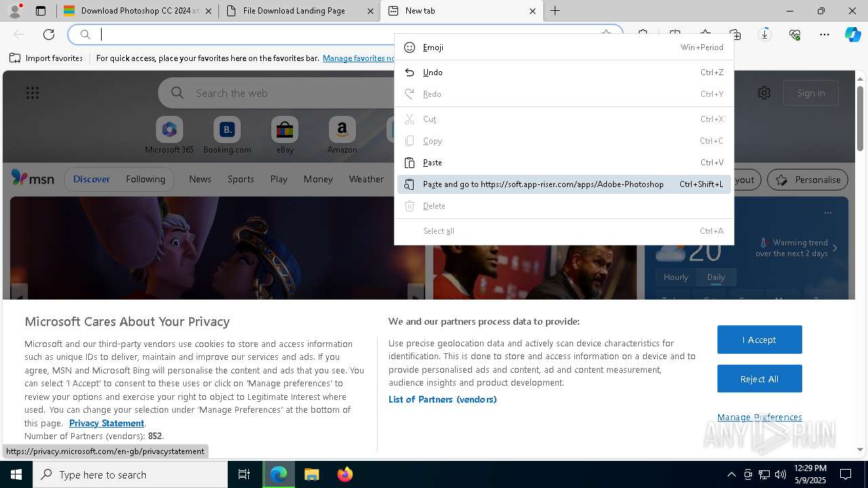Open the Booking.com quick link
The image size is (868, 488).
tap(227, 135)
